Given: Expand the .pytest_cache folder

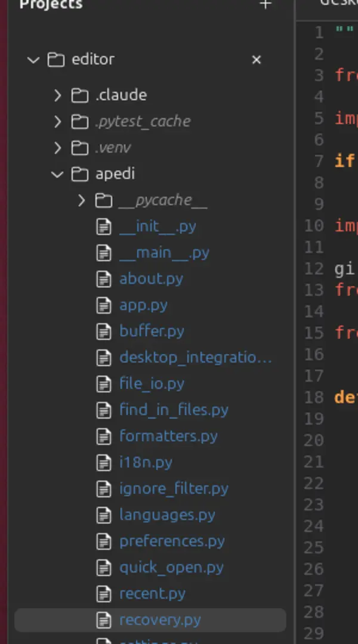Looking at the screenshot, I should coord(57,122).
